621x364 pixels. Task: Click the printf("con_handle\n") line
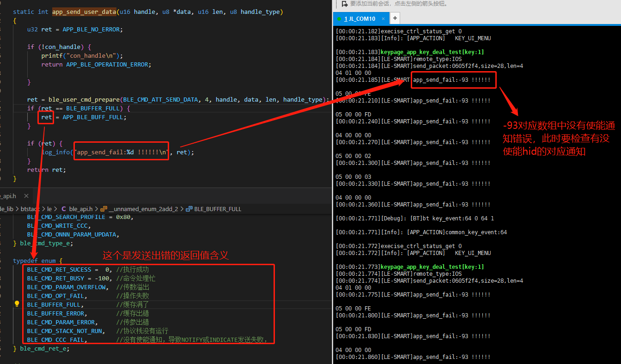82,55
